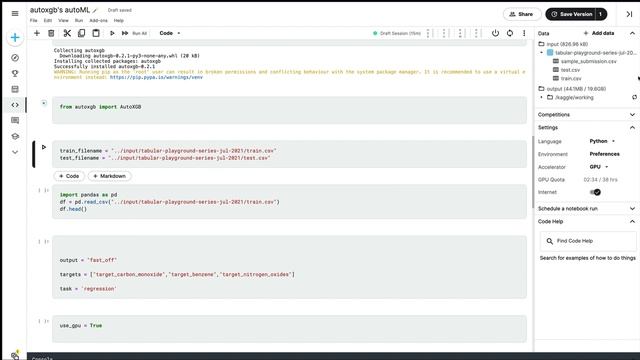This screenshot has width=640, height=360.
Task: Insert a + Markdown cell below
Action: [x=109, y=176]
